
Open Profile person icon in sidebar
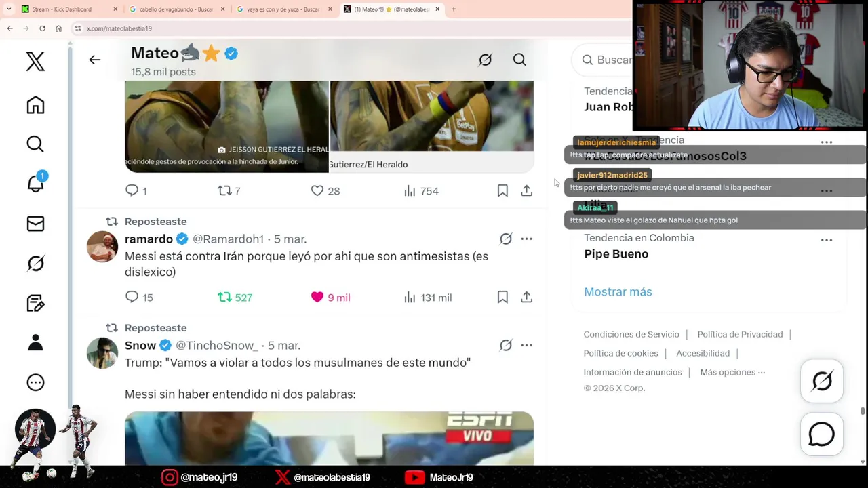point(35,342)
